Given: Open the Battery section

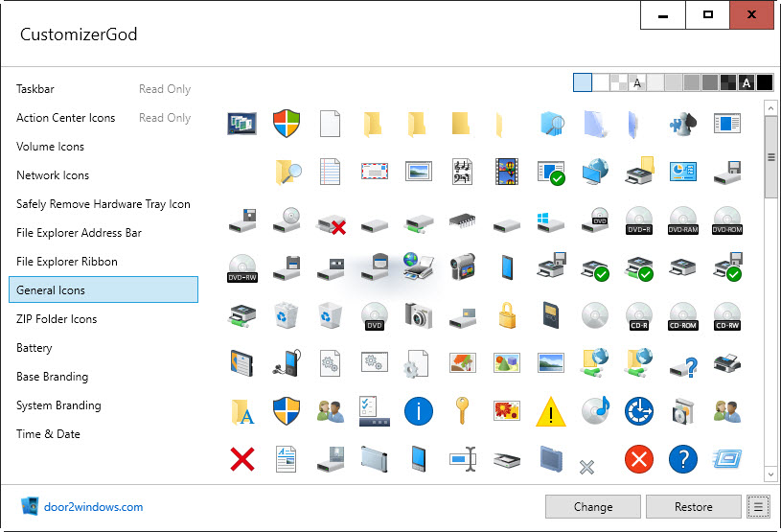Looking at the screenshot, I should coord(34,348).
